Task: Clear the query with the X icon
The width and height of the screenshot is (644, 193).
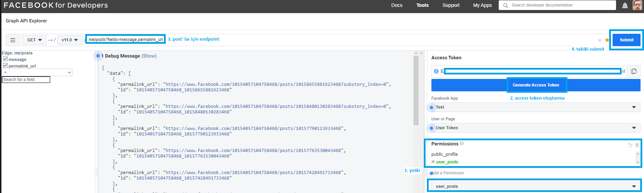Action: [x=600, y=40]
